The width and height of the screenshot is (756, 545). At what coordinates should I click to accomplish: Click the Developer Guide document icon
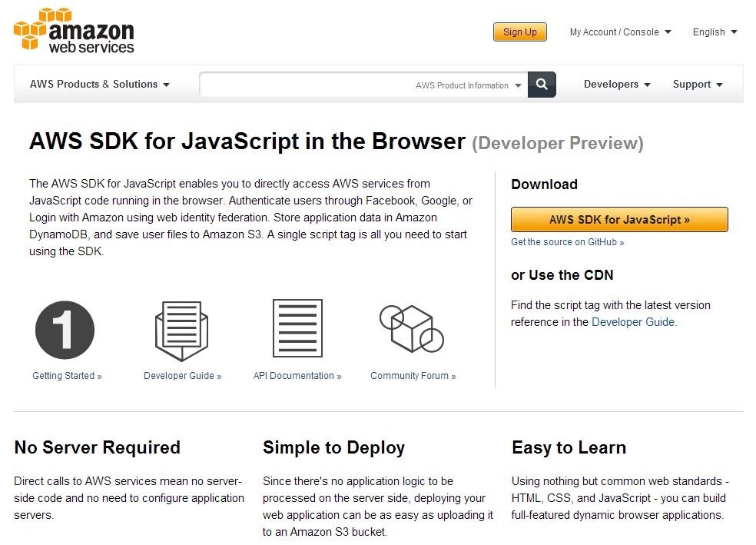tap(182, 331)
